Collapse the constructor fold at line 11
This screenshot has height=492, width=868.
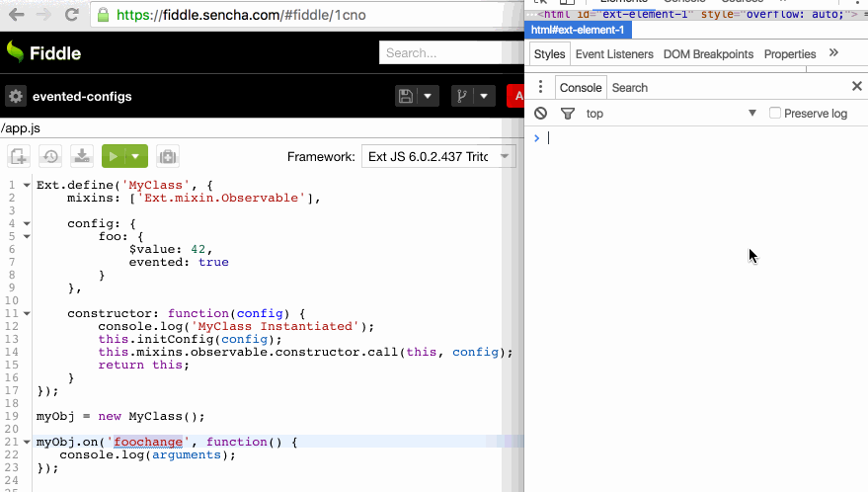pyautogui.click(x=27, y=313)
